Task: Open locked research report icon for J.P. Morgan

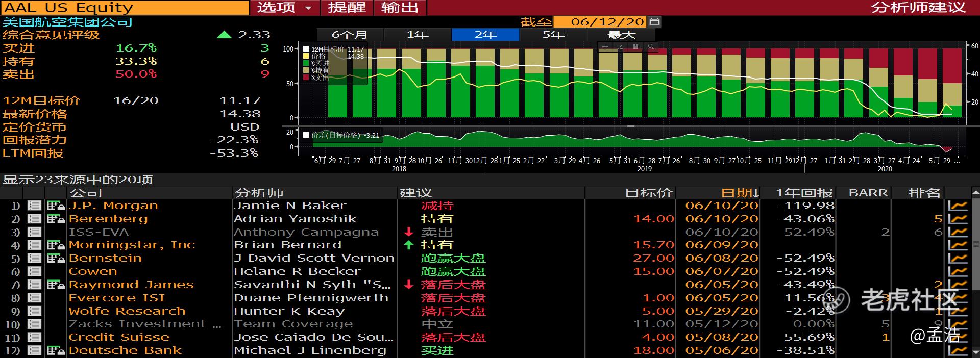Action: click(56, 206)
